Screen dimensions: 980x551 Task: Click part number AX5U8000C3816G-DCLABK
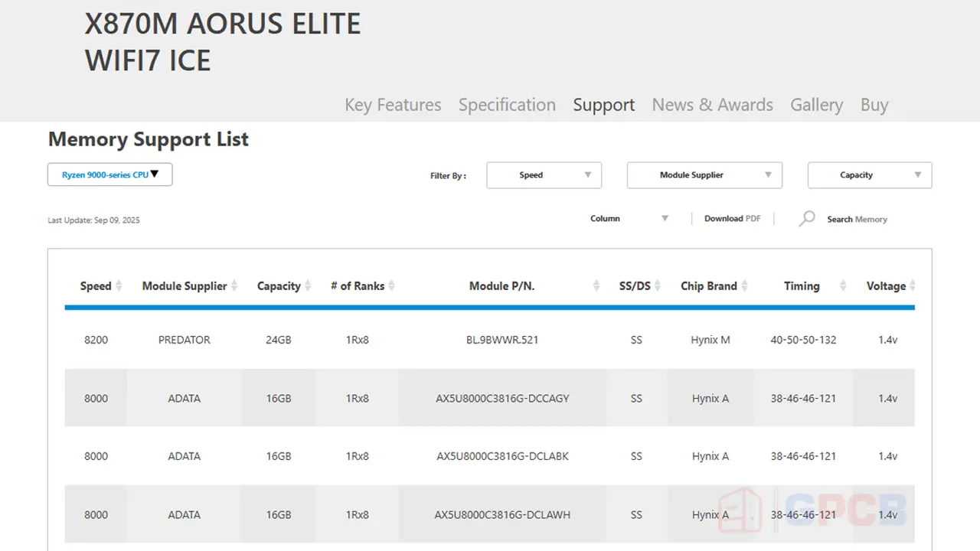(x=502, y=457)
